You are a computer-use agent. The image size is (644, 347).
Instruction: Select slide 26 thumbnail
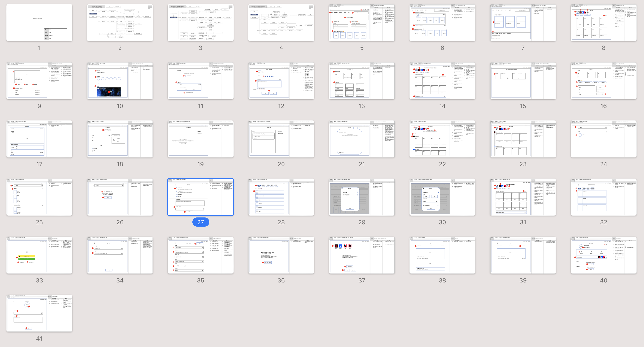[120, 197]
